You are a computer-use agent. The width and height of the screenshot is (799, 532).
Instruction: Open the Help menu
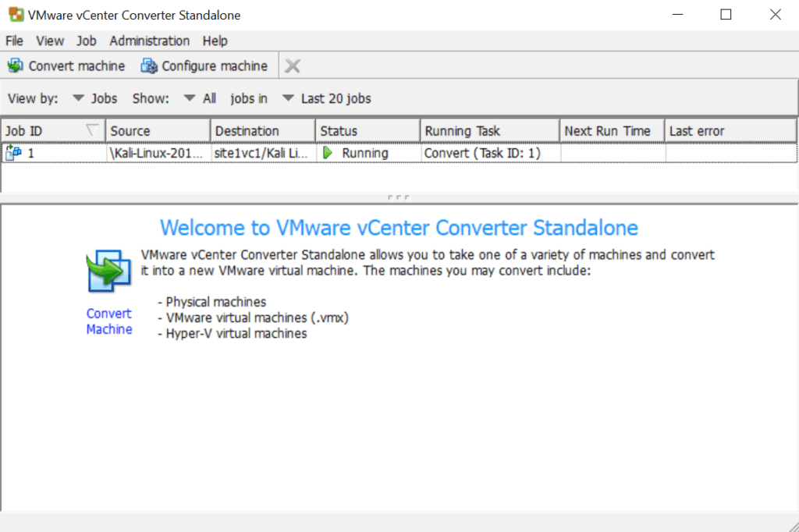(x=215, y=41)
